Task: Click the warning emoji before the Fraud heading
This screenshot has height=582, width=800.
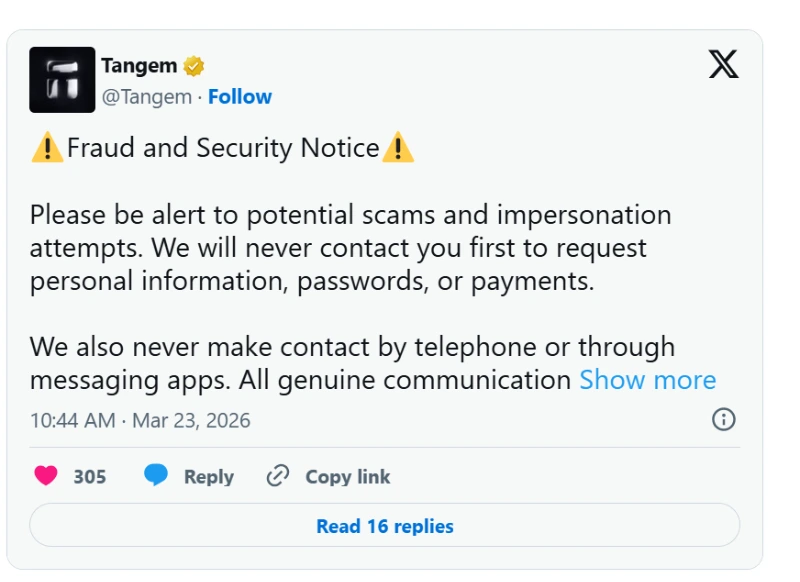Action: tap(47, 149)
